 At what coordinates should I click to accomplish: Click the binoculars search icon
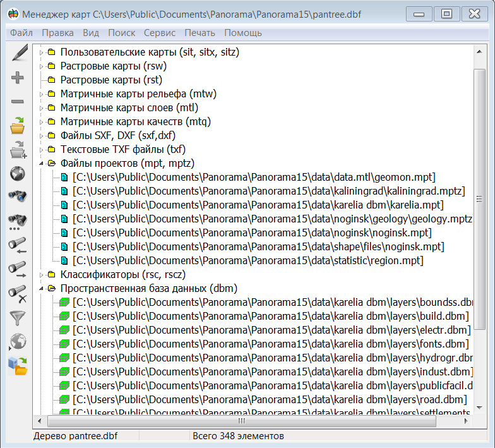pos(17,197)
